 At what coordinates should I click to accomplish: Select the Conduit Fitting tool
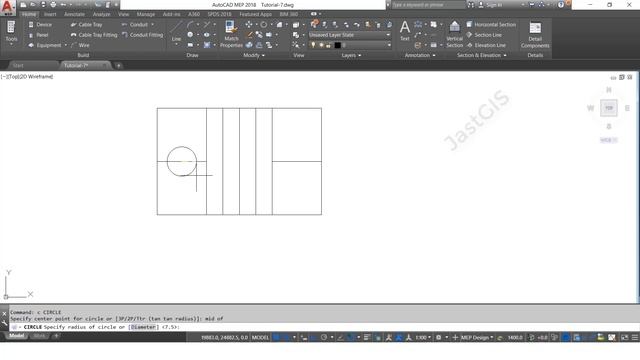click(142, 35)
